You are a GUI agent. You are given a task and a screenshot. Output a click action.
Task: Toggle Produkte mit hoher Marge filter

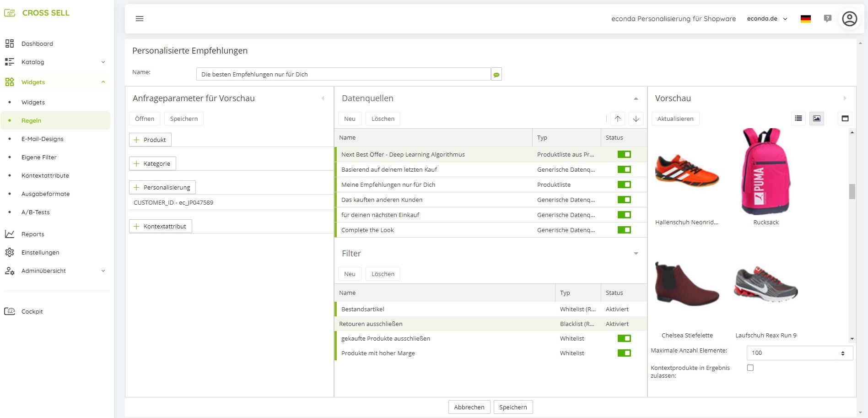click(x=624, y=353)
